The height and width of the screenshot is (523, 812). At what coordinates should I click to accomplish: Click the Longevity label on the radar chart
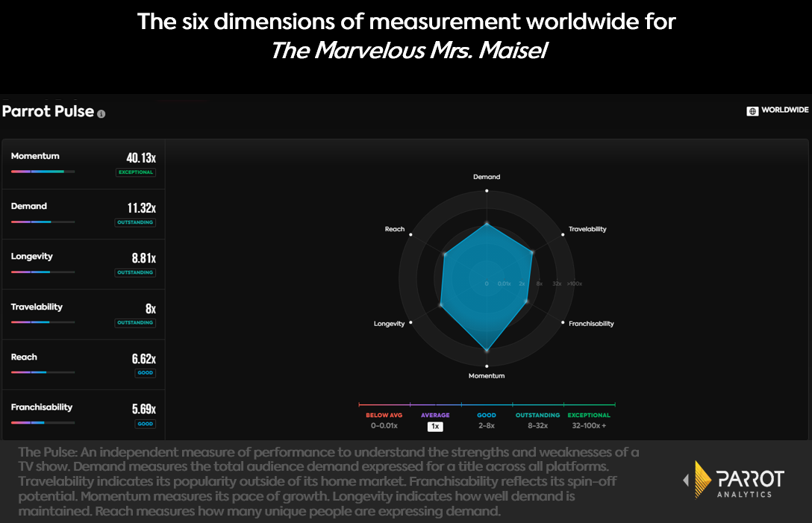click(x=390, y=324)
